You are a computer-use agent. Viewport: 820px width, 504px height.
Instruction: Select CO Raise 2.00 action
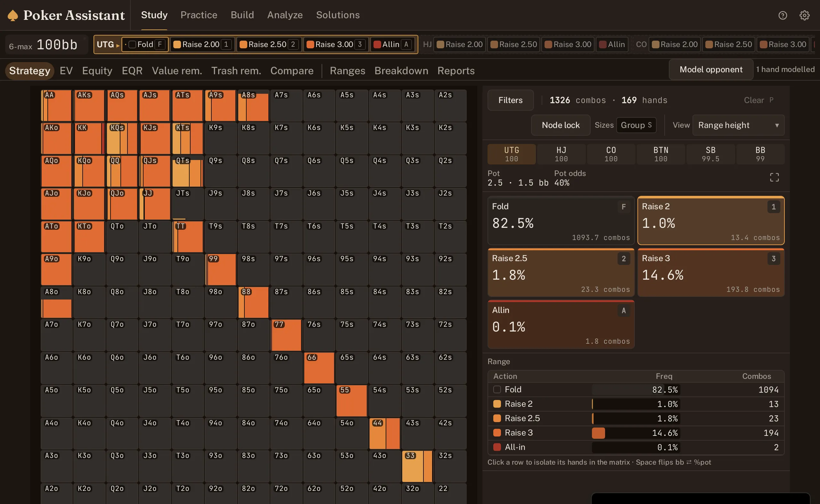tap(675, 44)
